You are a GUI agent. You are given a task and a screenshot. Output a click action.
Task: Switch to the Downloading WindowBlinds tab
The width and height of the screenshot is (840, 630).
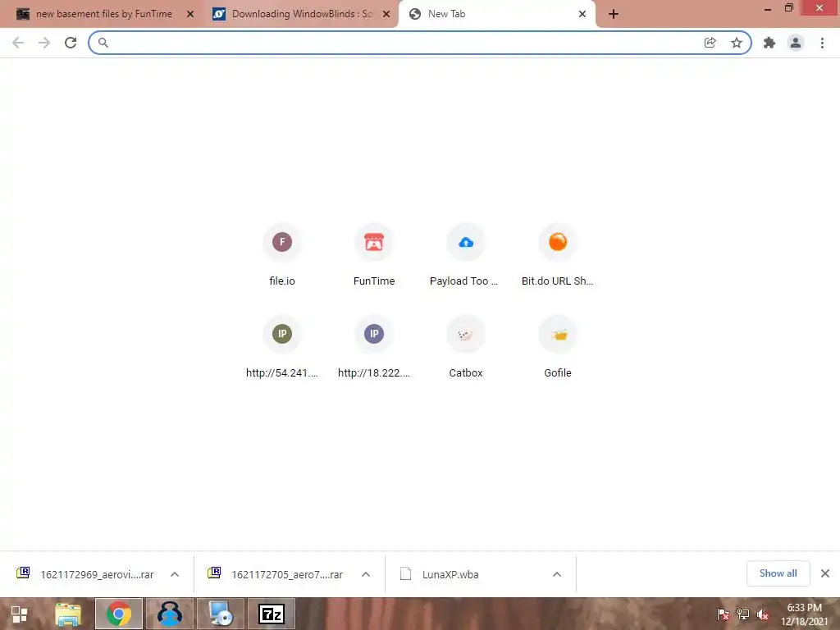click(x=300, y=15)
